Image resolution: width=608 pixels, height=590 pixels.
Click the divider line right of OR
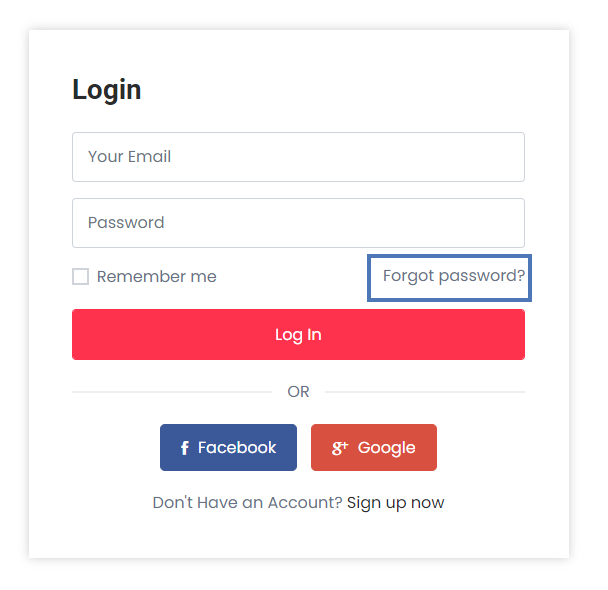click(x=425, y=392)
